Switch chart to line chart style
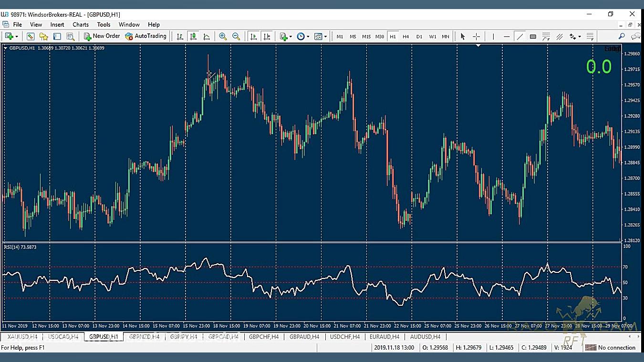644x362 pixels. pyautogui.click(x=207, y=36)
